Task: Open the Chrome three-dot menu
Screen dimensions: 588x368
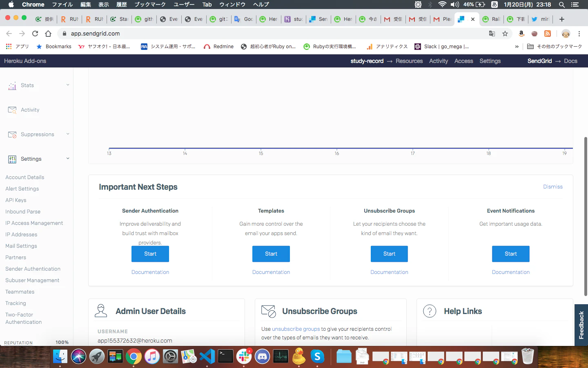Action: point(579,34)
